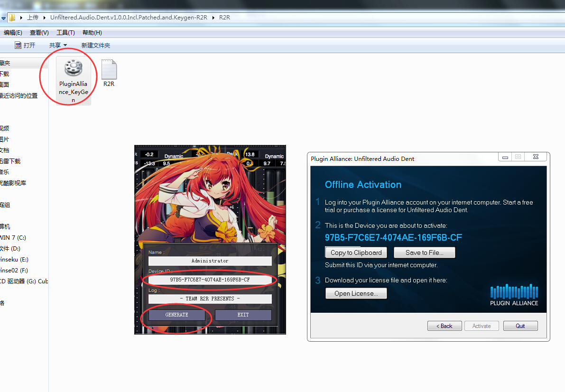
Task: Select the D: drive in sidebar
Action: pyautogui.click(x=10, y=249)
